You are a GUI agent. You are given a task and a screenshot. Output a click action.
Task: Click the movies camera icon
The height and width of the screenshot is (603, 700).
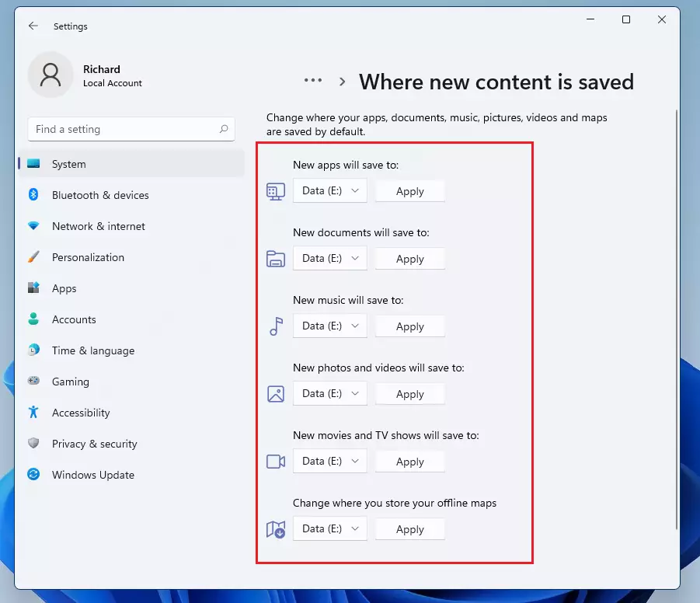276,462
